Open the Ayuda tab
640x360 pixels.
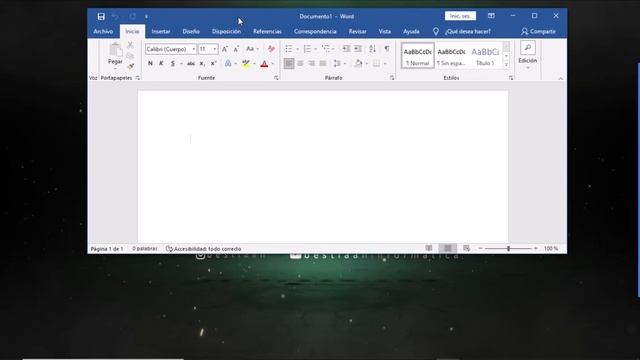click(411, 31)
